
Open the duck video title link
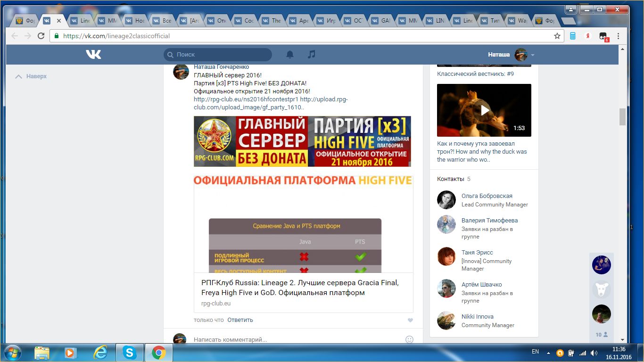pyautogui.click(x=482, y=151)
